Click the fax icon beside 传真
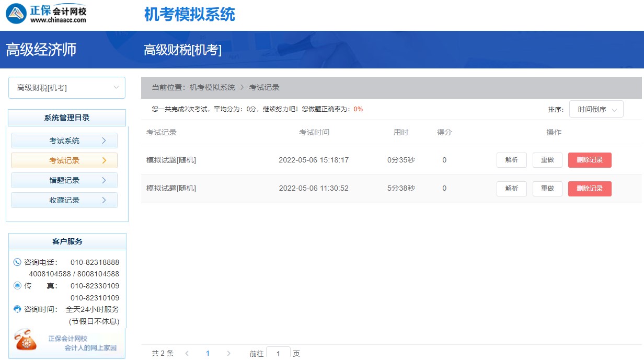The image size is (644, 361). [x=17, y=286]
